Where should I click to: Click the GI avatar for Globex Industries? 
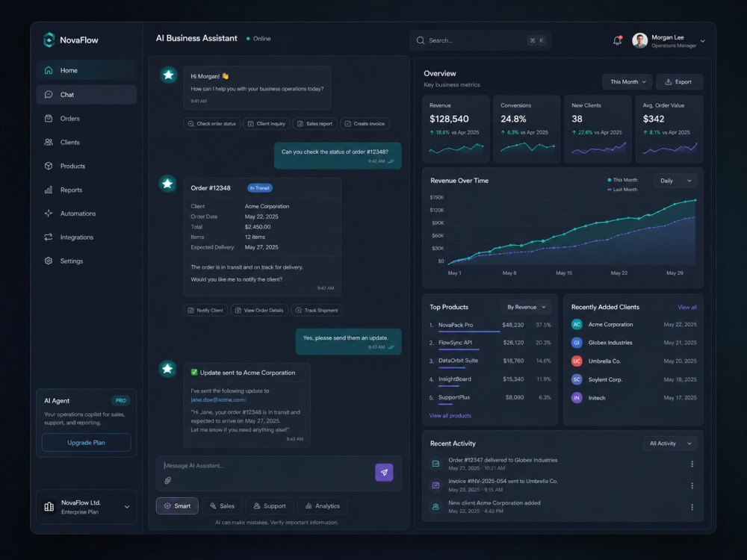coord(577,343)
